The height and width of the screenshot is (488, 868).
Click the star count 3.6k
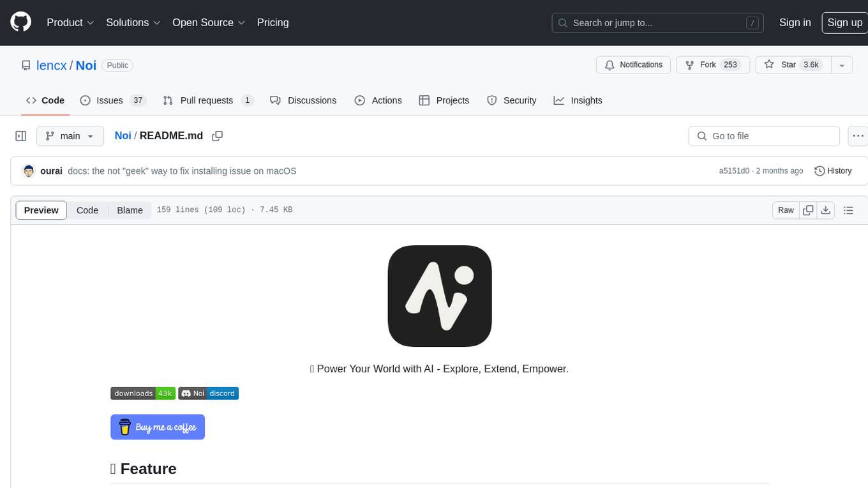click(811, 65)
